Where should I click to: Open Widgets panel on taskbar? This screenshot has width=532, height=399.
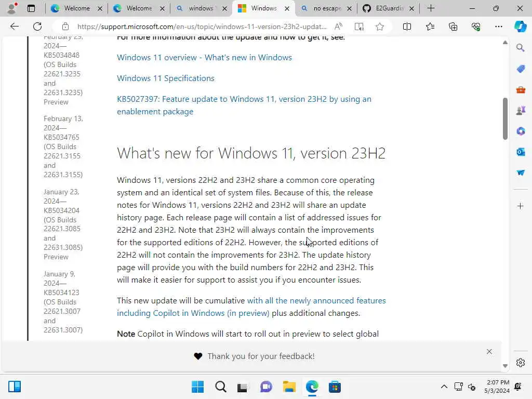(15, 387)
